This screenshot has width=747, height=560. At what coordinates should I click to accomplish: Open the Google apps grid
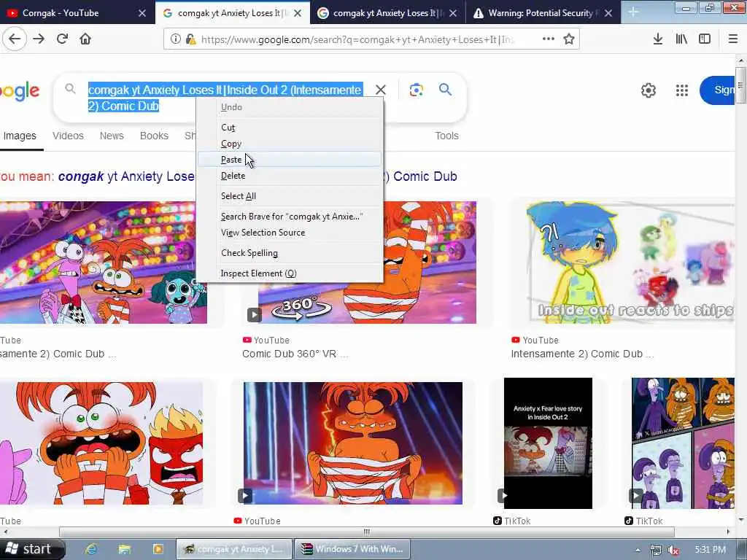coord(682,90)
